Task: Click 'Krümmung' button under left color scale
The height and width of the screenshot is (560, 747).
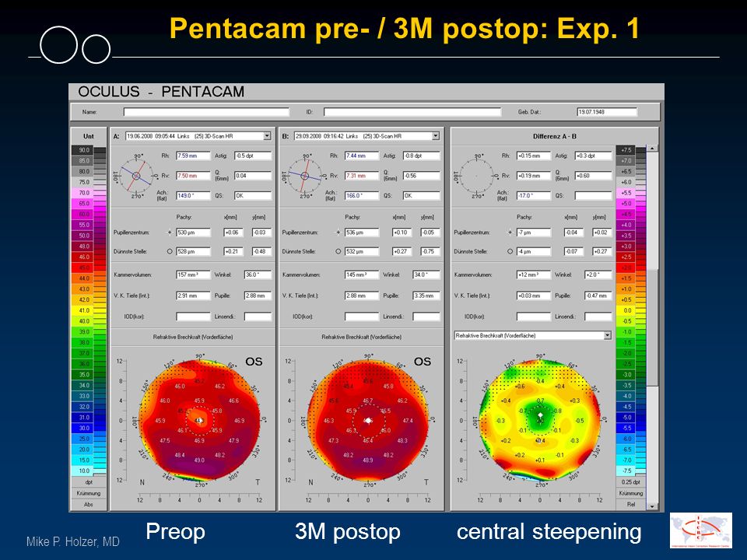Action: tap(89, 493)
